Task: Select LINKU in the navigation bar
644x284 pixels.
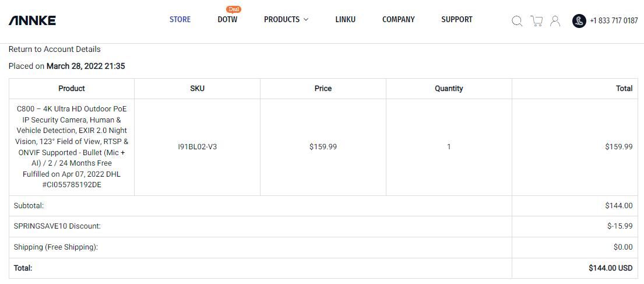Action: pyautogui.click(x=346, y=19)
